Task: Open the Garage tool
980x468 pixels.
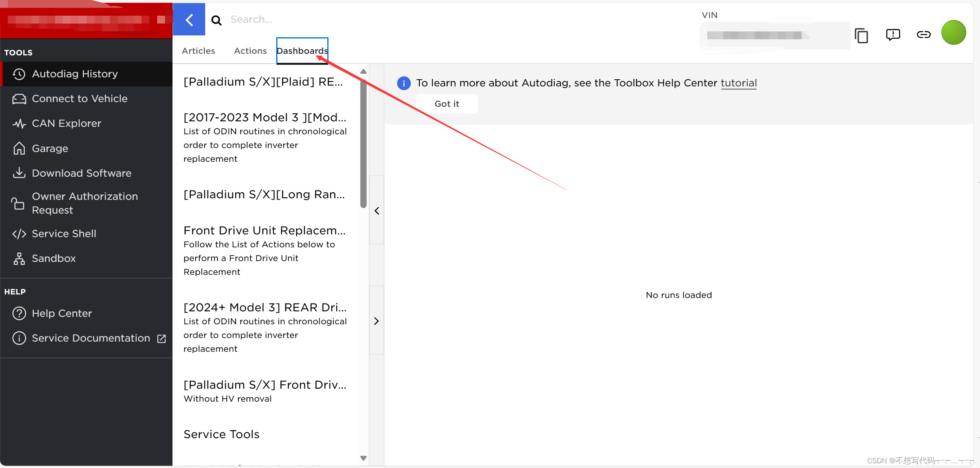Action: (x=50, y=148)
